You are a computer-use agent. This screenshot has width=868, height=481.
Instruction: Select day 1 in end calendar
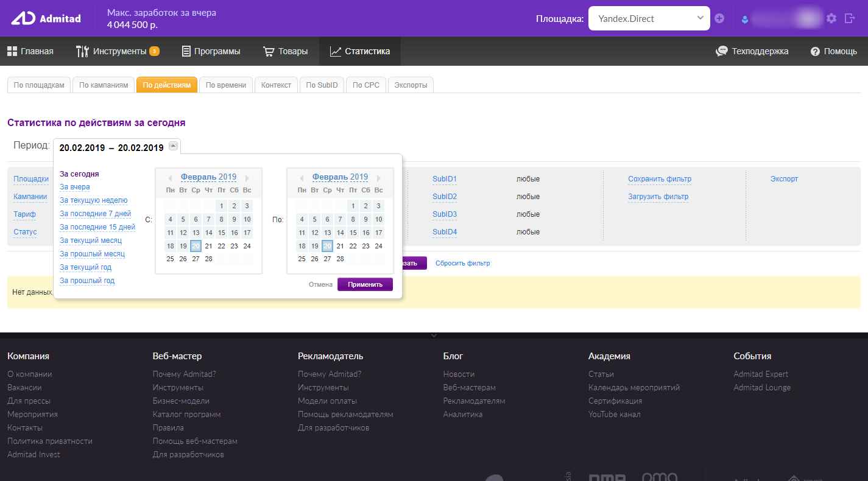(x=353, y=206)
